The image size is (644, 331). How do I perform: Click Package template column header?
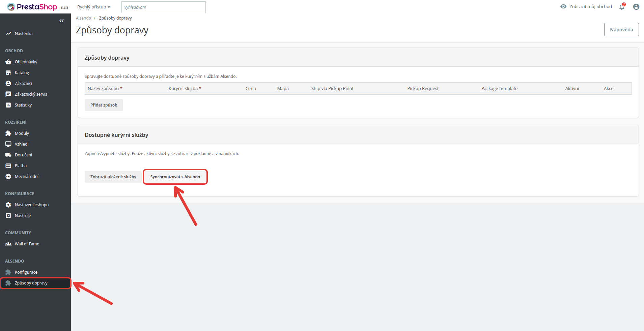pos(499,89)
